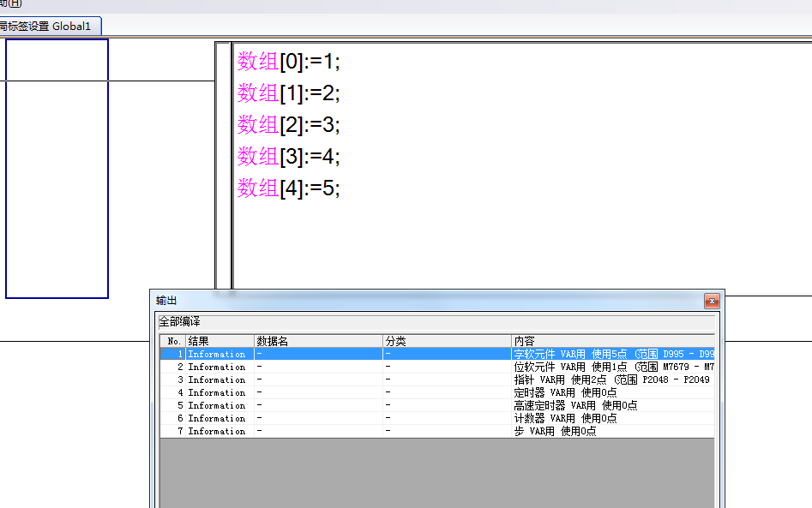
Task: Close the 输出 output window
Action: [712, 302]
